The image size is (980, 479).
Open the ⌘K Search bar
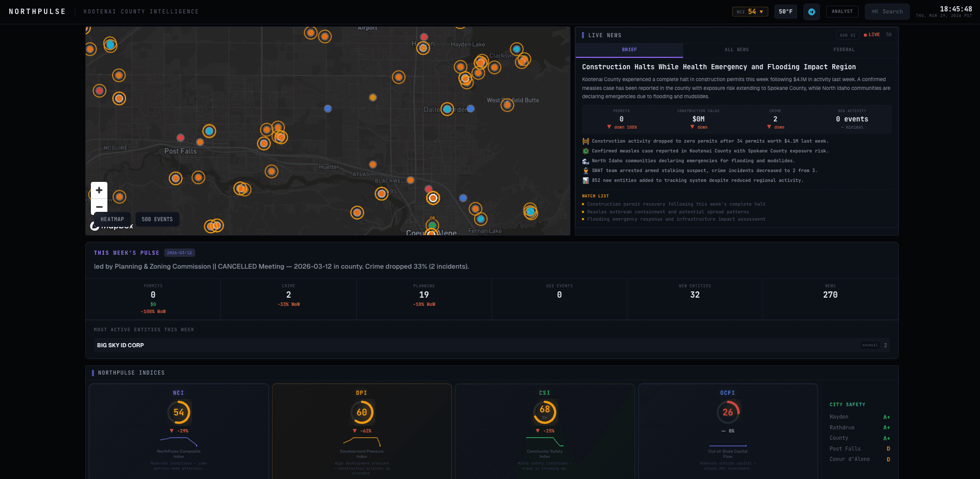[887, 11]
